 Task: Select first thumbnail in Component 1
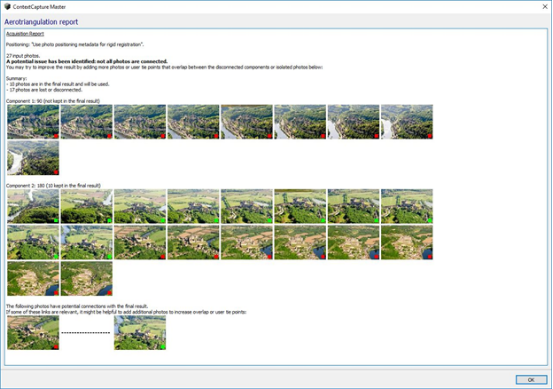tap(33, 122)
